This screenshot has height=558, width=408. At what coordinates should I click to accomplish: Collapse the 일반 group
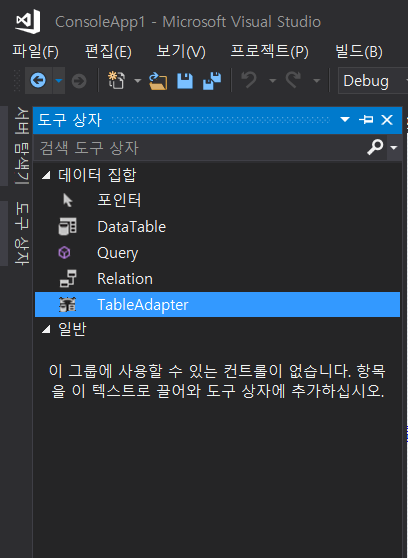(46, 330)
